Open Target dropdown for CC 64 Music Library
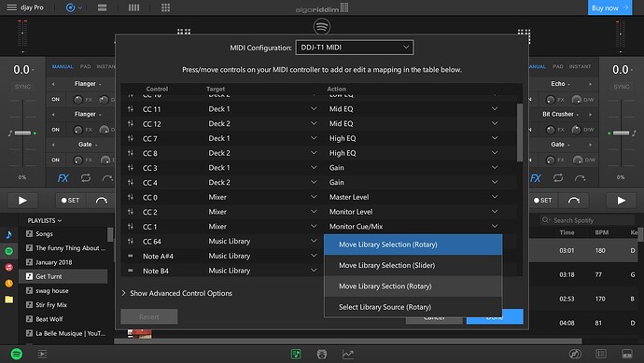644x363 pixels. point(314,241)
